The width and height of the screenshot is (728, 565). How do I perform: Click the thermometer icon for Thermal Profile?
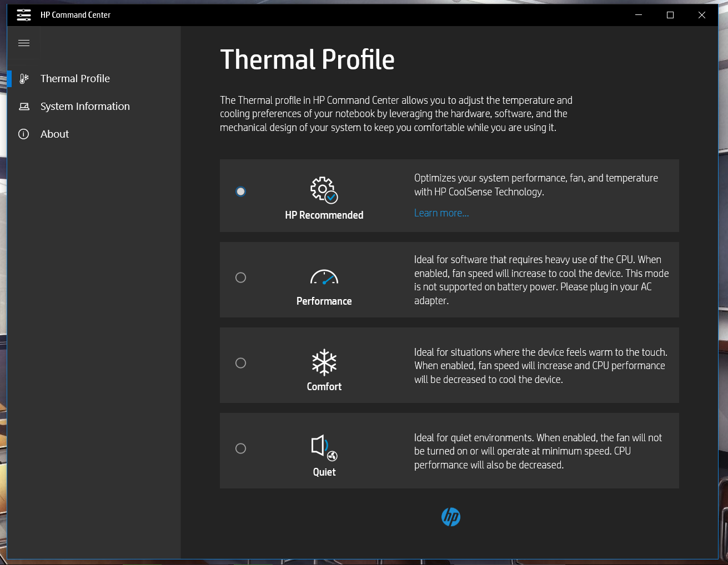tap(24, 79)
